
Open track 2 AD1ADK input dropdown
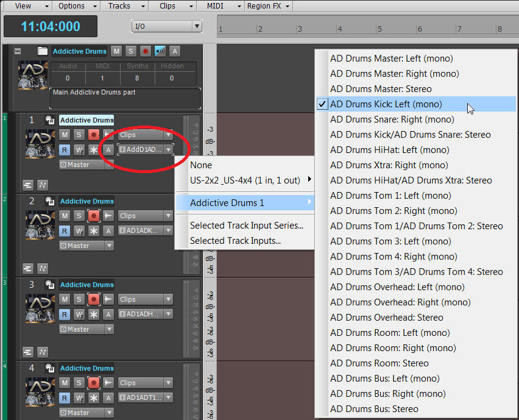(146, 230)
